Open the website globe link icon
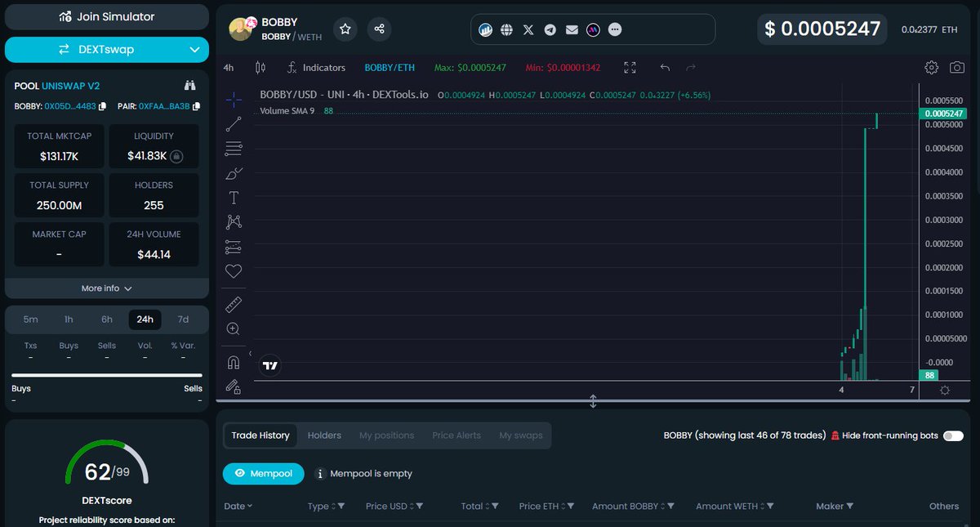 click(x=506, y=29)
